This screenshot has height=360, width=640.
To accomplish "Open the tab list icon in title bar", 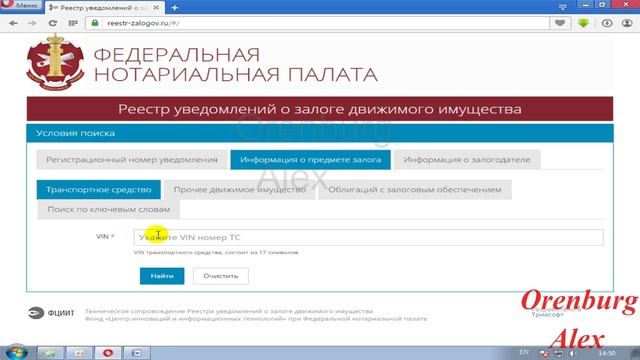I will pos(563,7).
